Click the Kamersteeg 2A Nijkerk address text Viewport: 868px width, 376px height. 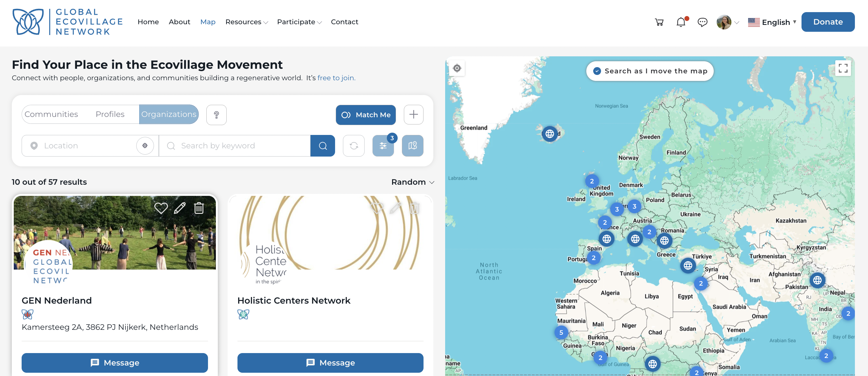pos(110,327)
